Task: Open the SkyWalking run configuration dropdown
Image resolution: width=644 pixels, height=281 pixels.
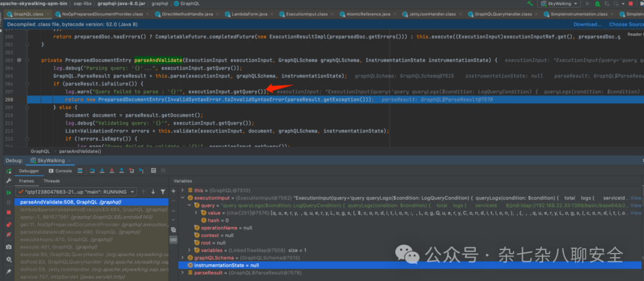Action: click(559, 4)
